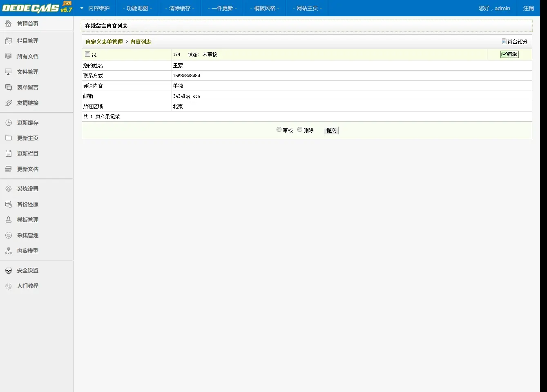This screenshot has width=547, height=392.
Task: Click the 共 1 页/1条记录 pagination text
Action: [x=102, y=116]
